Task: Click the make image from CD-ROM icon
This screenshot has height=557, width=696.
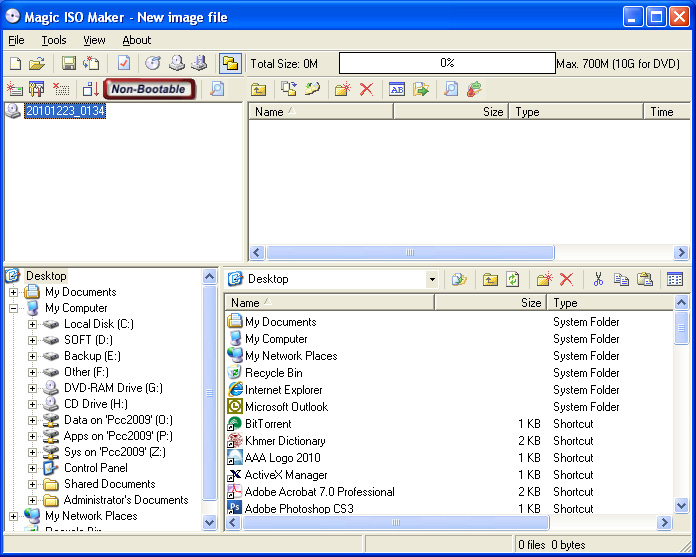Action: click(177, 63)
